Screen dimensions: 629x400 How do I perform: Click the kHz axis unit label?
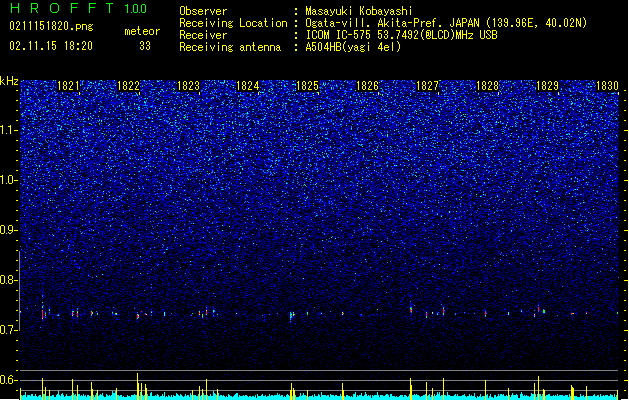9,81
